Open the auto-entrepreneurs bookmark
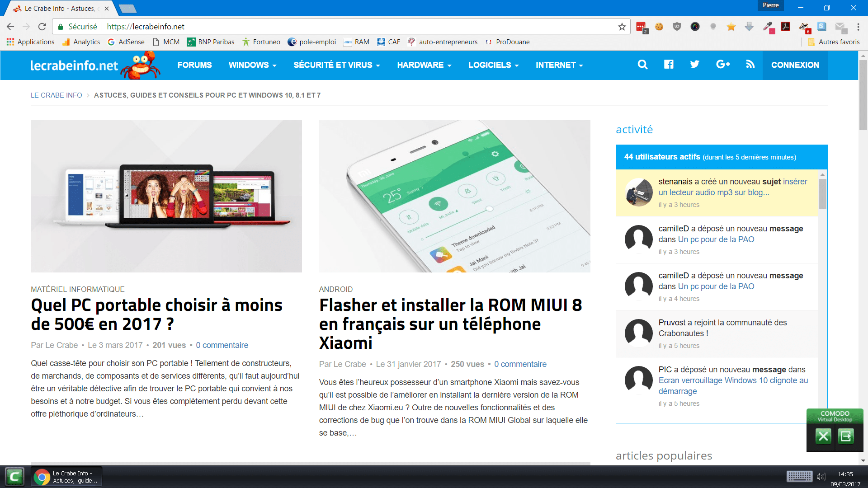Image resolution: width=868 pixels, height=488 pixels. tap(443, 42)
